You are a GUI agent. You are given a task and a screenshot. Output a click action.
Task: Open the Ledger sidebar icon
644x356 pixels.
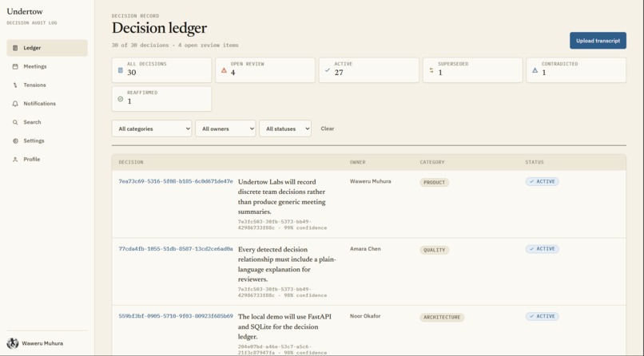pos(15,48)
